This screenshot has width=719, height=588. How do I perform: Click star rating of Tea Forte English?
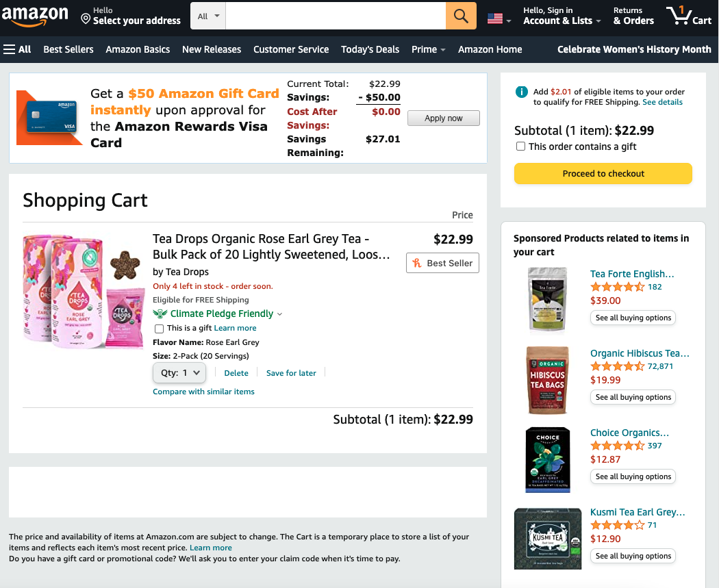(x=617, y=287)
